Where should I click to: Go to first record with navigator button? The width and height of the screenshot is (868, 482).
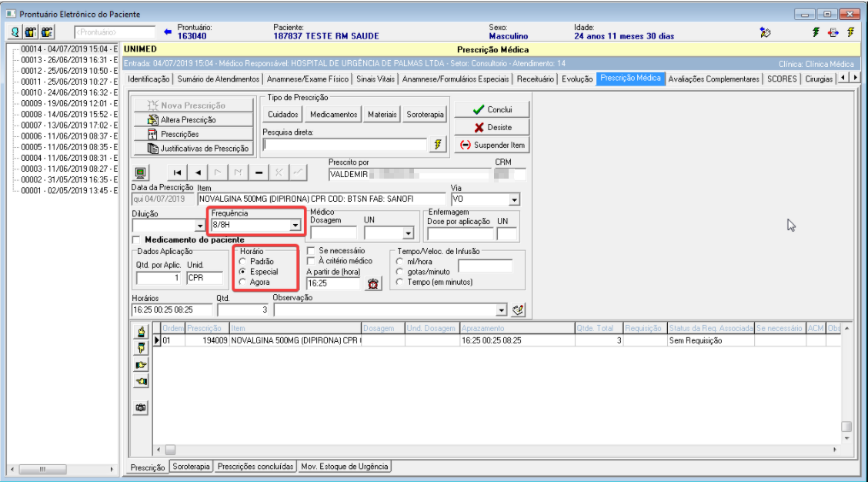pyautogui.click(x=177, y=172)
